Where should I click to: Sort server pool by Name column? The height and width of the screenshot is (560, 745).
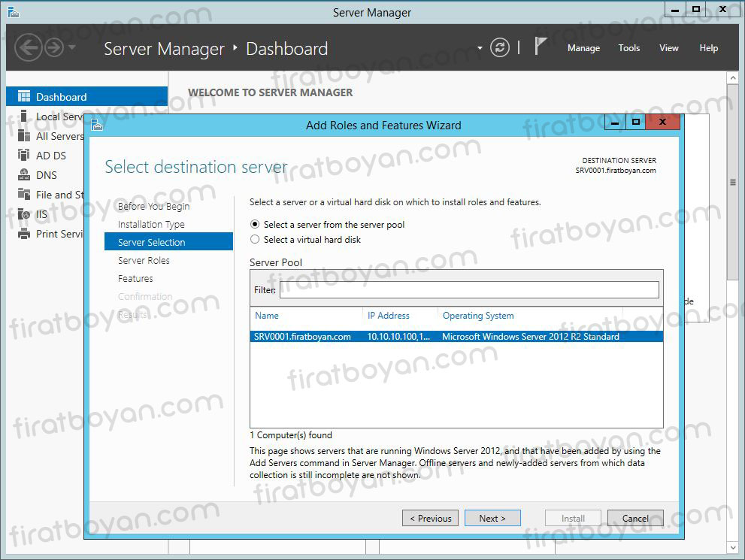[x=267, y=316]
